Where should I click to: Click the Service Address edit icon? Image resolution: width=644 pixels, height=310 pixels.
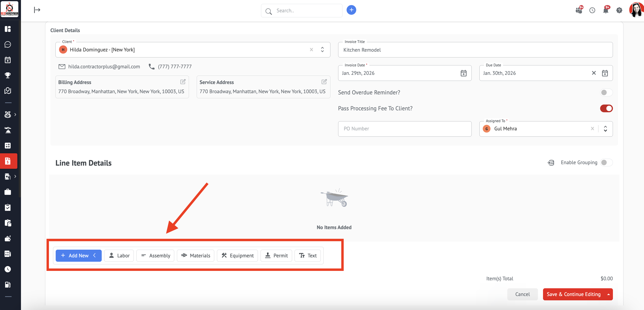click(x=324, y=82)
